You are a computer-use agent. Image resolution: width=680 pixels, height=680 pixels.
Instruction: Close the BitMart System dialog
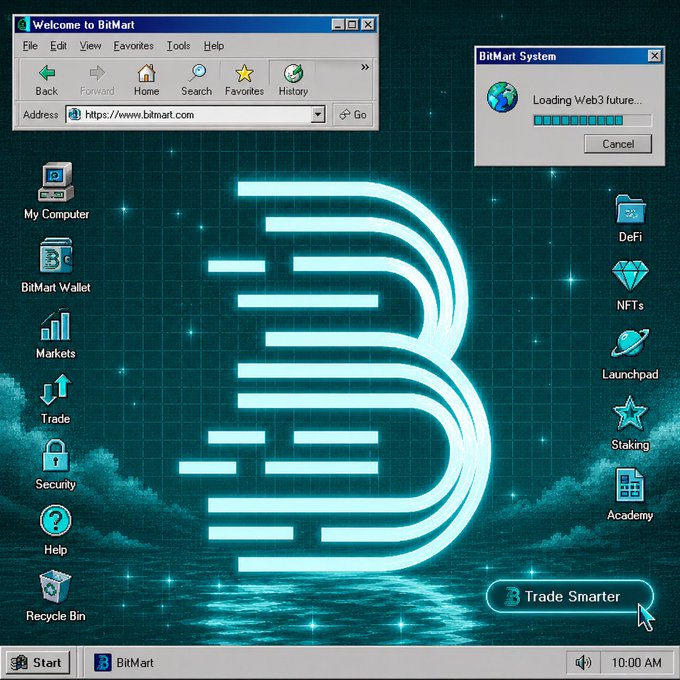[x=654, y=56]
